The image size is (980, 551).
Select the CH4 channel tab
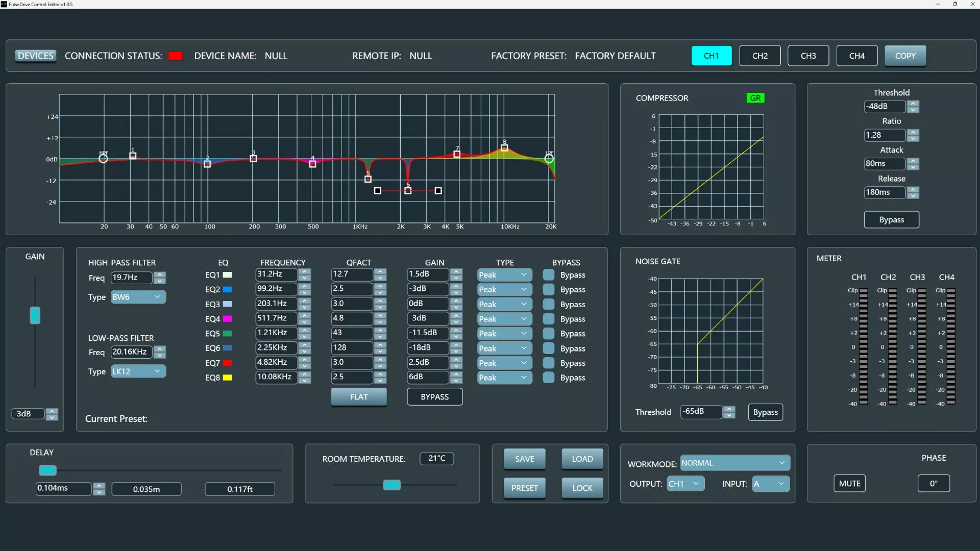pyautogui.click(x=856, y=56)
